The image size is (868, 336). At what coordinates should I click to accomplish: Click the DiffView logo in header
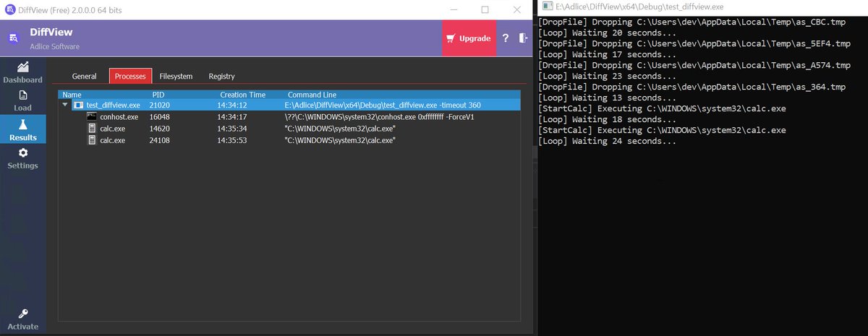click(14, 38)
